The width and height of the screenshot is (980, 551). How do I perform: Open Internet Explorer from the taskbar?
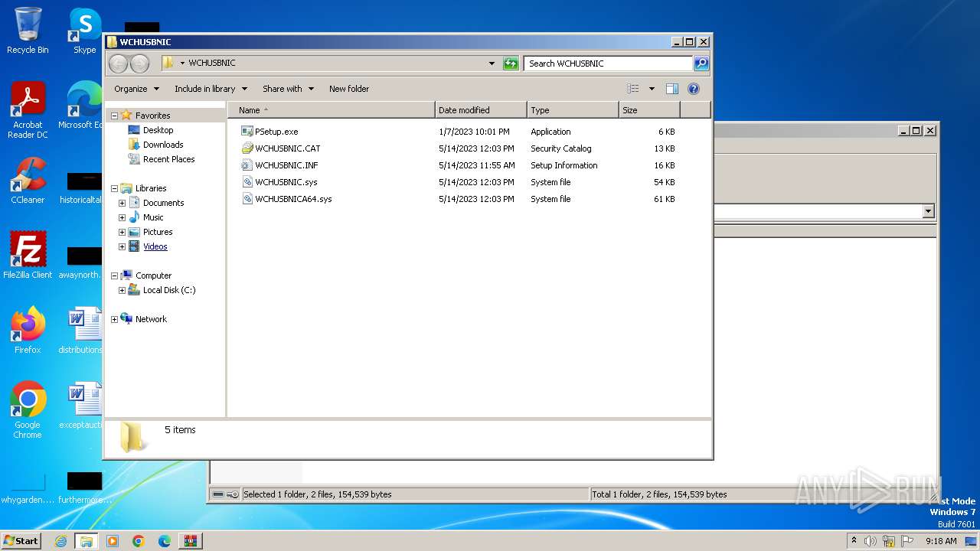click(x=61, y=541)
